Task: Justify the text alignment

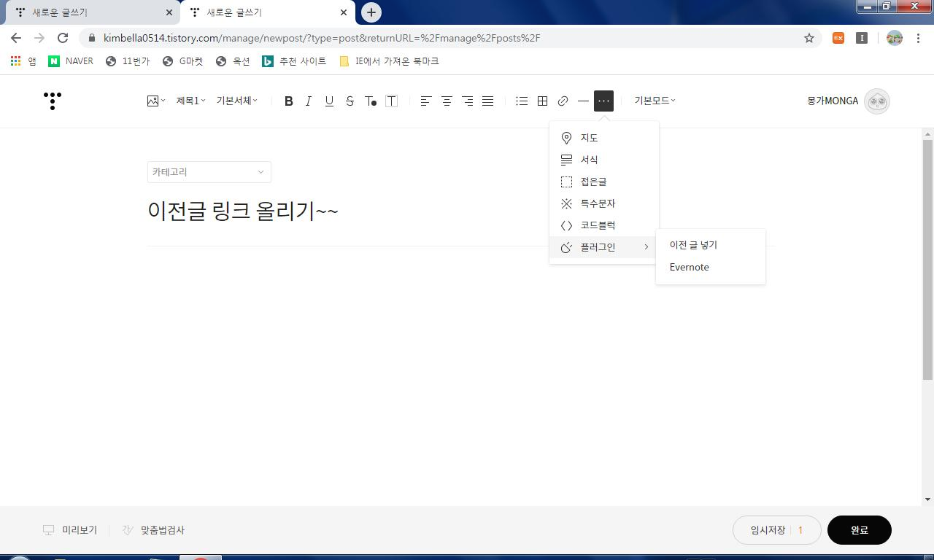Action: (x=487, y=101)
